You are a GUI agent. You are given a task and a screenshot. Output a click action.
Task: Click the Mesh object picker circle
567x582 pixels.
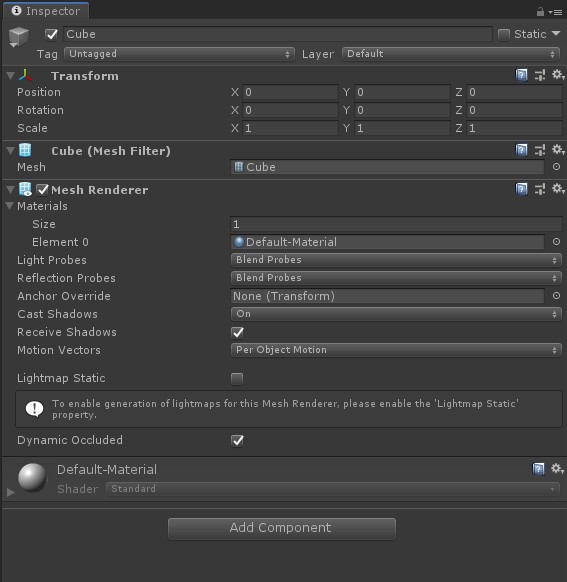click(x=556, y=167)
